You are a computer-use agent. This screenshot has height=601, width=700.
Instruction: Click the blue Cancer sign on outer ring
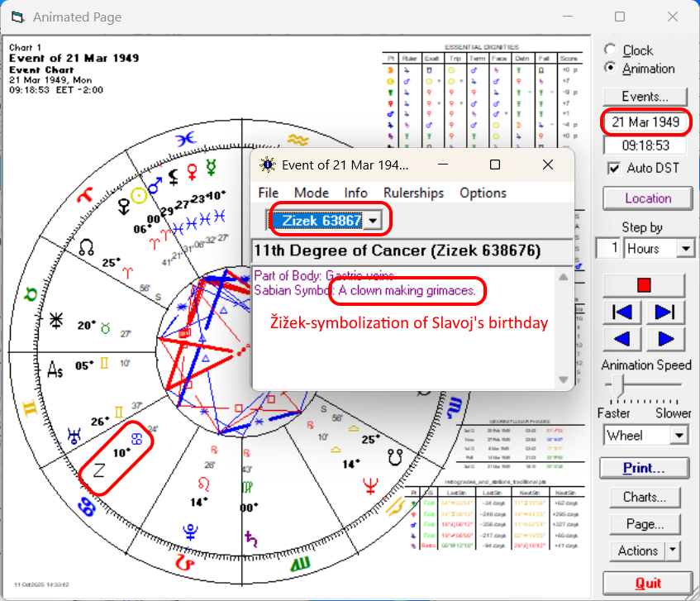click(86, 508)
